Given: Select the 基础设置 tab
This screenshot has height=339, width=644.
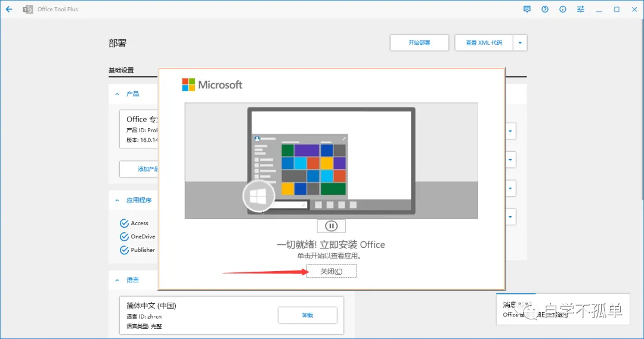Looking at the screenshot, I should point(121,70).
